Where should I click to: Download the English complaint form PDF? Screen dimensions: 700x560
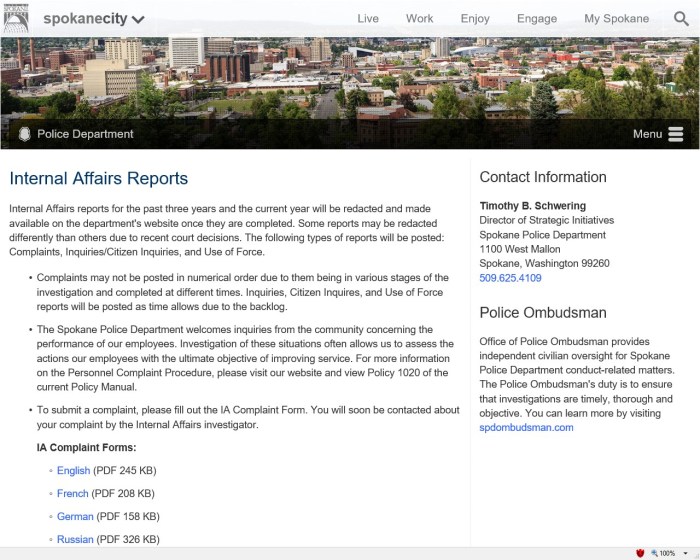point(74,471)
